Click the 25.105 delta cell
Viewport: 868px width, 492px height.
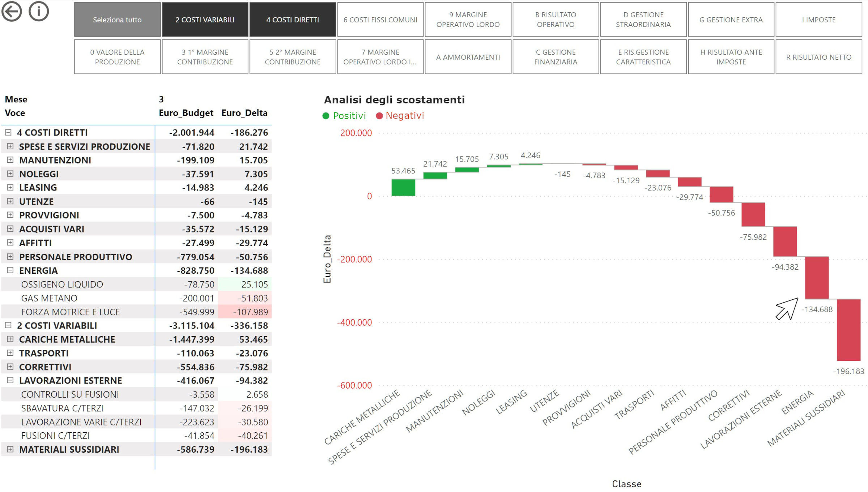(245, 284)
